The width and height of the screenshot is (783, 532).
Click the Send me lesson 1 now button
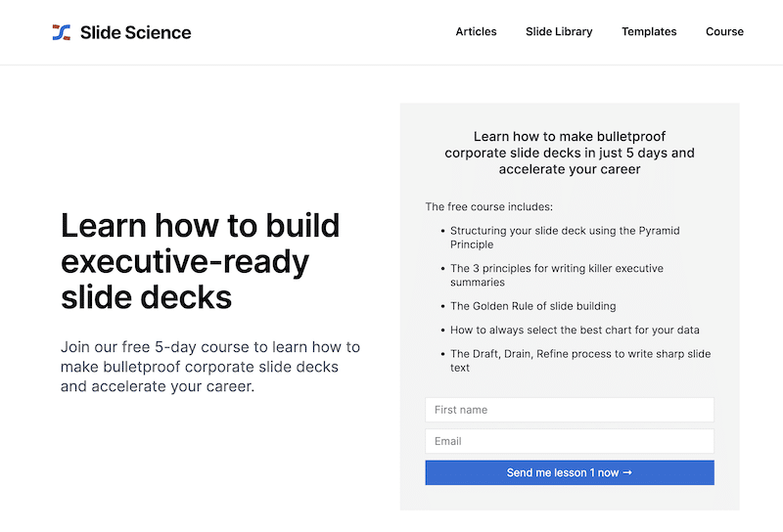570,472
